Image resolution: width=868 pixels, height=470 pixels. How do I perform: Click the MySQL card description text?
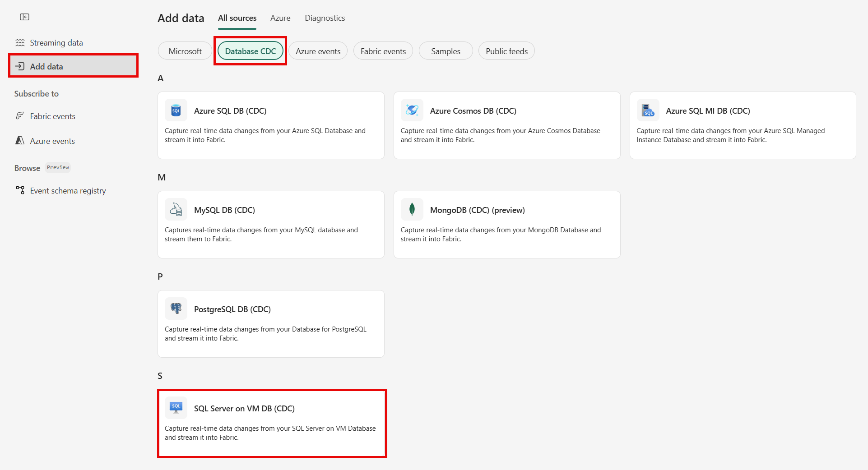coord(261,235)
